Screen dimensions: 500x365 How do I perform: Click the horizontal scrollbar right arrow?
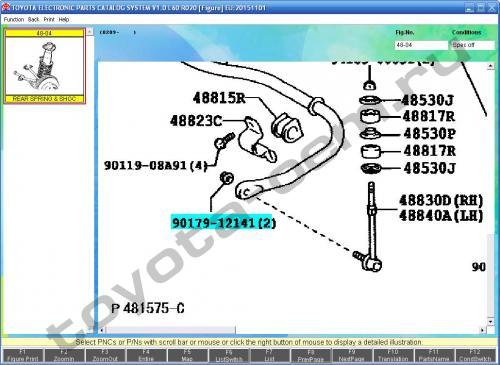pos(483,330)
